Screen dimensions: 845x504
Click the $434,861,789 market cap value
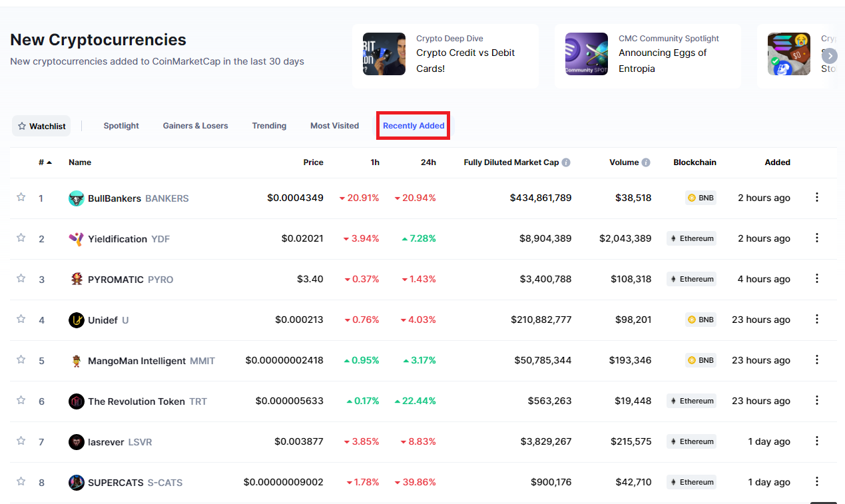(x=541, y=198)
